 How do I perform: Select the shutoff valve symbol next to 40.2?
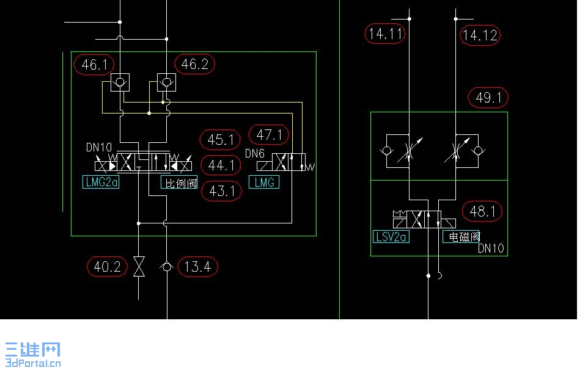[139, 267]
